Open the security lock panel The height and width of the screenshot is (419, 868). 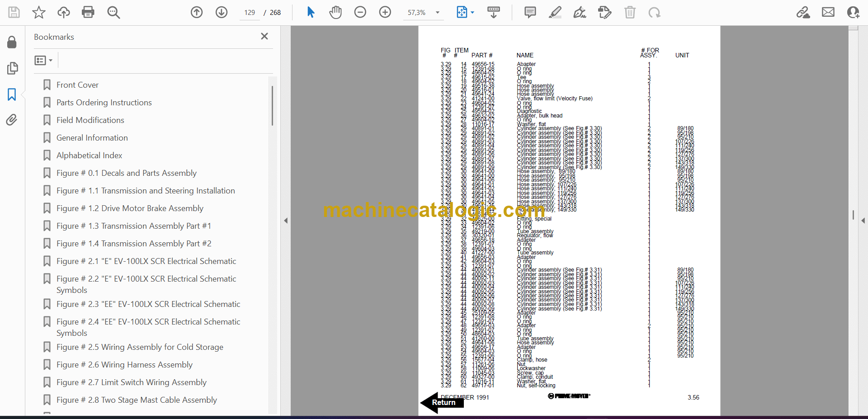tap(12, 42)
